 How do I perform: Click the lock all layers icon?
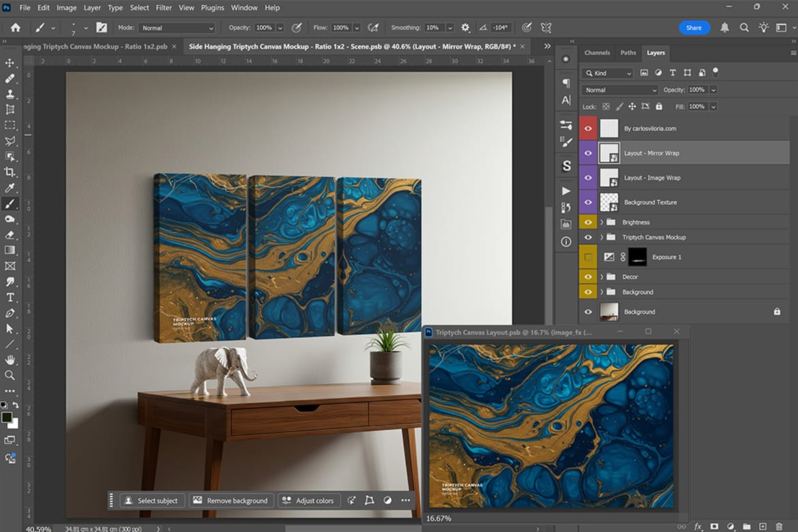pos(659,106)
